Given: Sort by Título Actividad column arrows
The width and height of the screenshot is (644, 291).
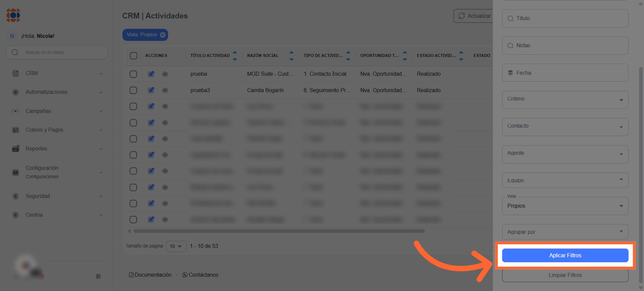Looking at the screenshot, I should click(235, 55).
